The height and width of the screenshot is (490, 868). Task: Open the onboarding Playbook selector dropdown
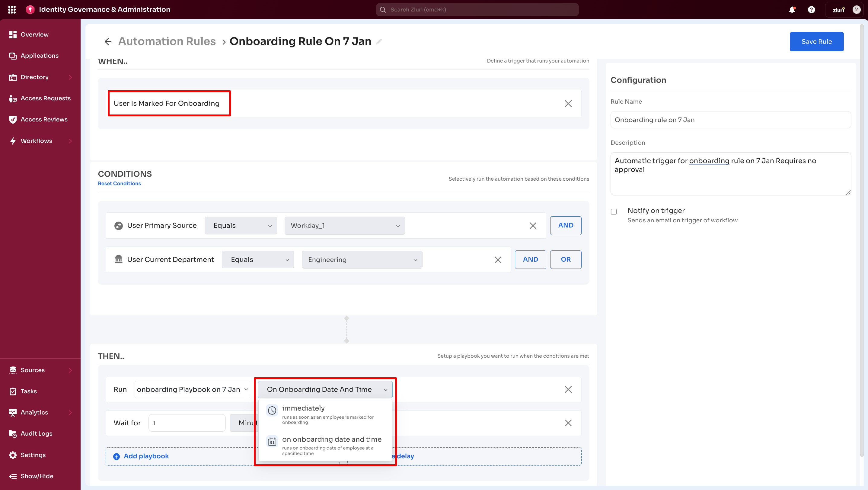click(x=192, y=389)
